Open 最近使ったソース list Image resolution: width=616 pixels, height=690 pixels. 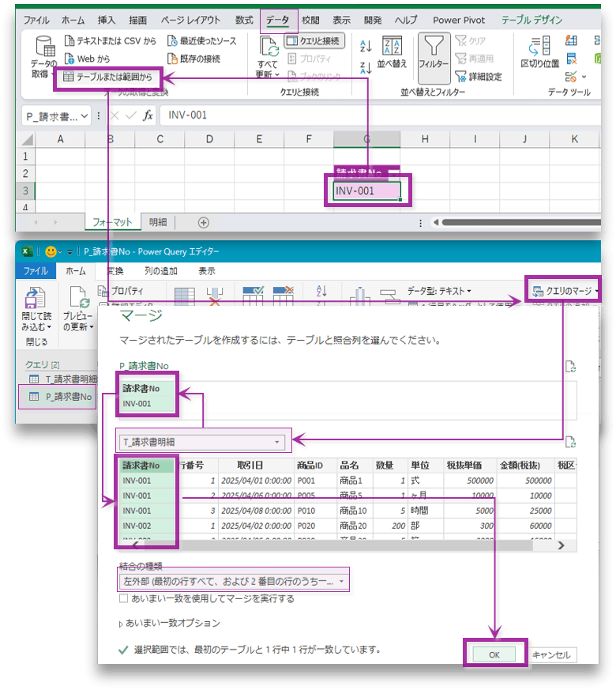[x=202, y=41]
